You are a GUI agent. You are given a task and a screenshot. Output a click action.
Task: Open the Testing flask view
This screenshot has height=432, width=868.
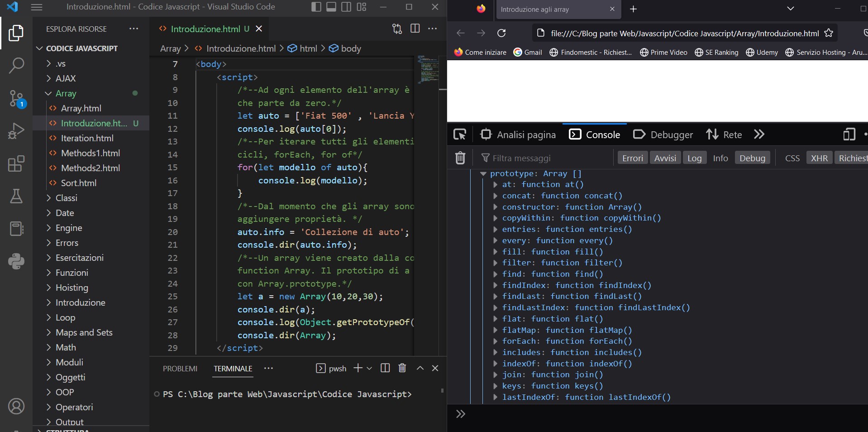click(x=16, y=196)
